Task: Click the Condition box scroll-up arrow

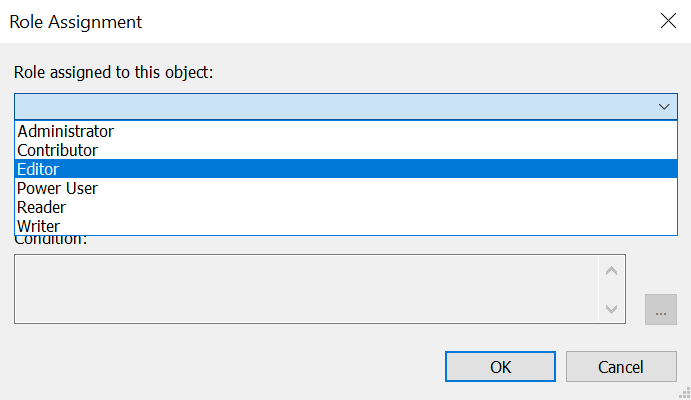Action: tap(612, 268)
